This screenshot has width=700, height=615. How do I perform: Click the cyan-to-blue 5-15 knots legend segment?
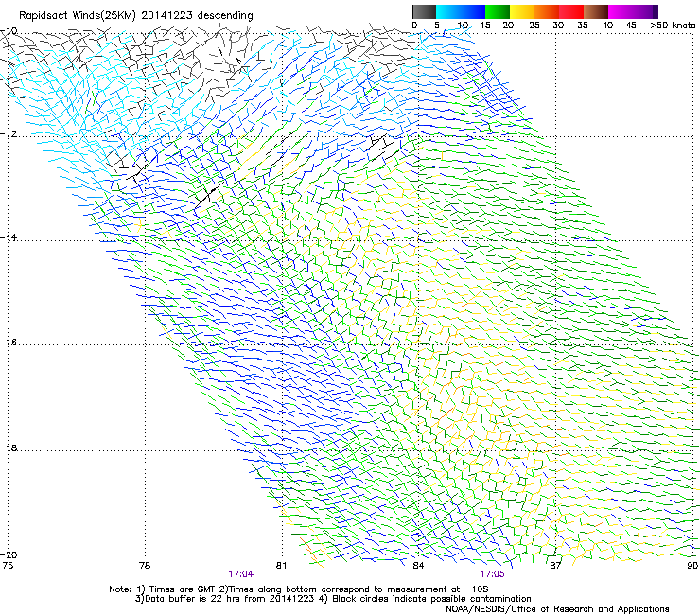(x=461, y=11)
